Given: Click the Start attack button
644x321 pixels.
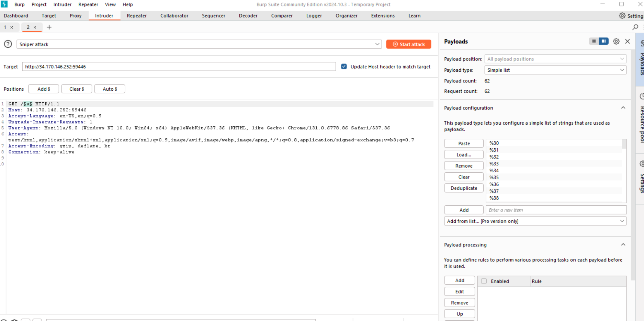Looking at the screenshot, I should click(409, 44).
